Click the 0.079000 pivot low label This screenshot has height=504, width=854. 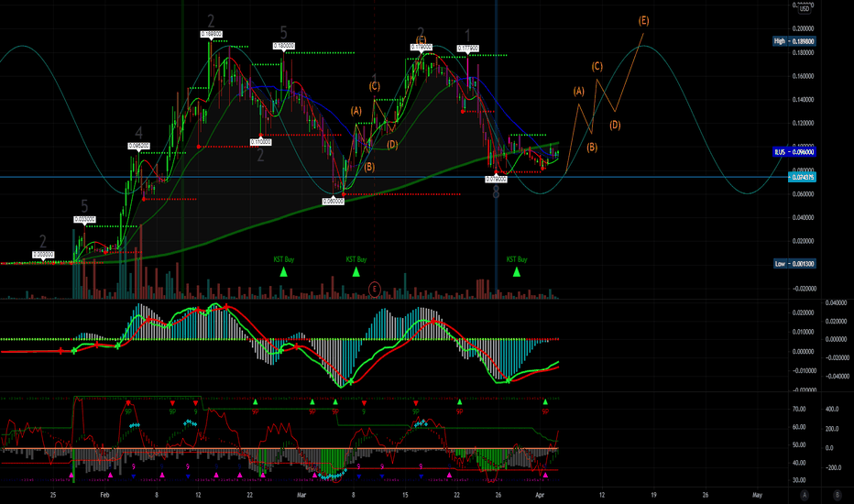496,179
